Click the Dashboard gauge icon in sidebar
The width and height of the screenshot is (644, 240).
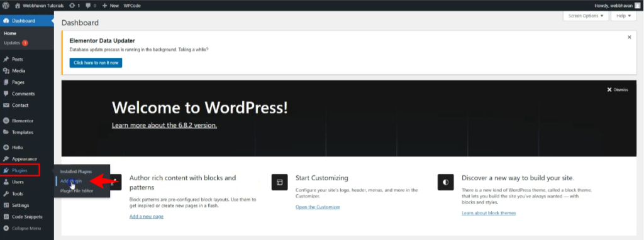click(x=6, y=21)
